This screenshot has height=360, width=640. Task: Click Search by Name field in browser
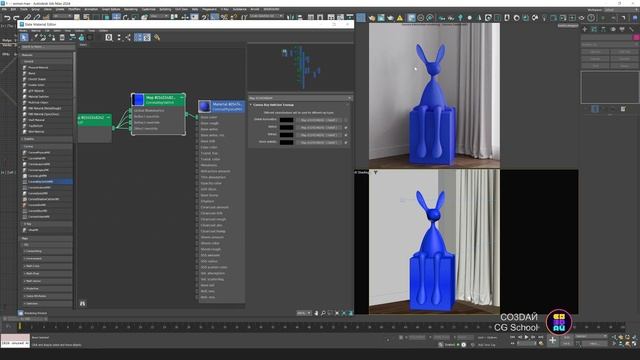pyautogui.click(x=47, y=47)
